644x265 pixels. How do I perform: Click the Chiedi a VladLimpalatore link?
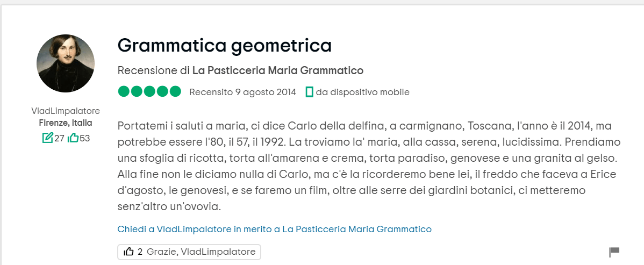274,229
